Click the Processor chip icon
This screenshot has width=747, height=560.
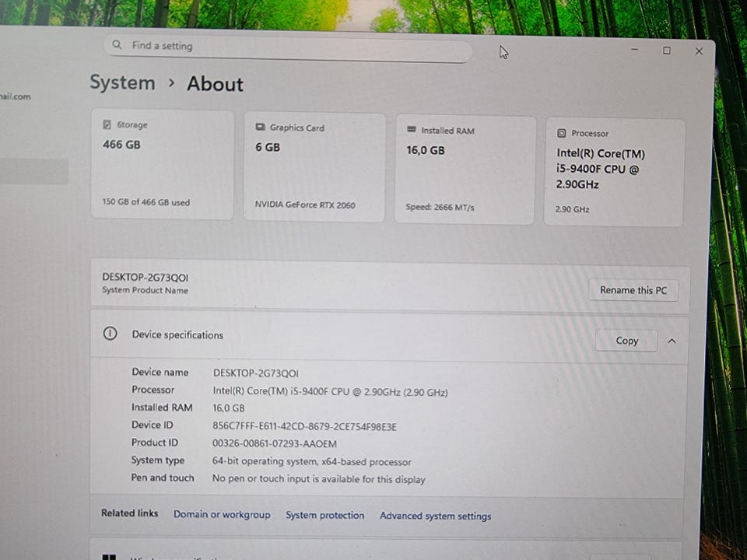(561, 133)
